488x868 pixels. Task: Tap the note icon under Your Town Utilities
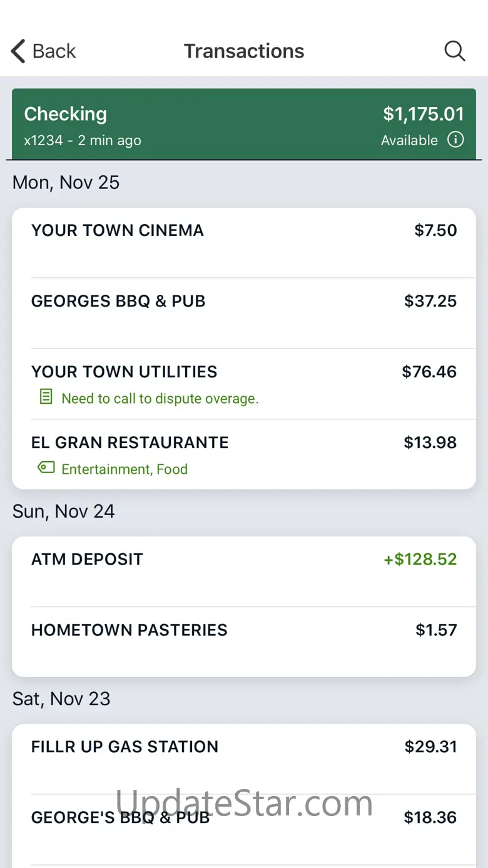46,397
